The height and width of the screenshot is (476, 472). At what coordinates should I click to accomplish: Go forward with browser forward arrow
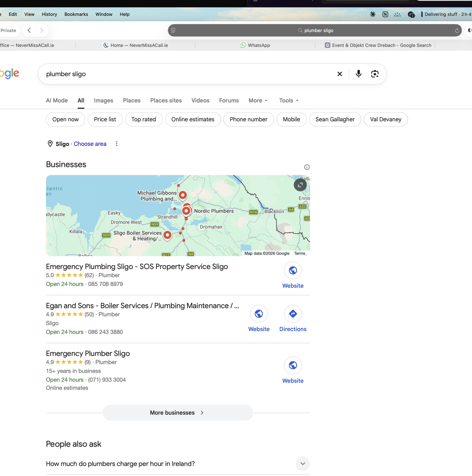(42, 30)
